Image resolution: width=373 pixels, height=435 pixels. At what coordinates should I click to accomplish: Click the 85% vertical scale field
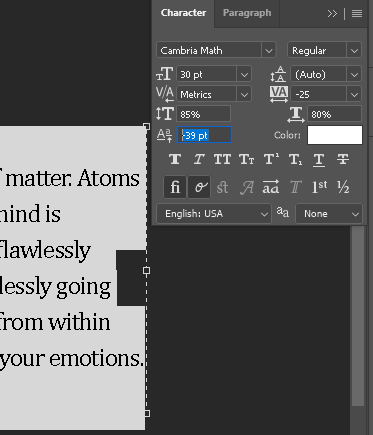pyautogui.click(x=203, y=114)
